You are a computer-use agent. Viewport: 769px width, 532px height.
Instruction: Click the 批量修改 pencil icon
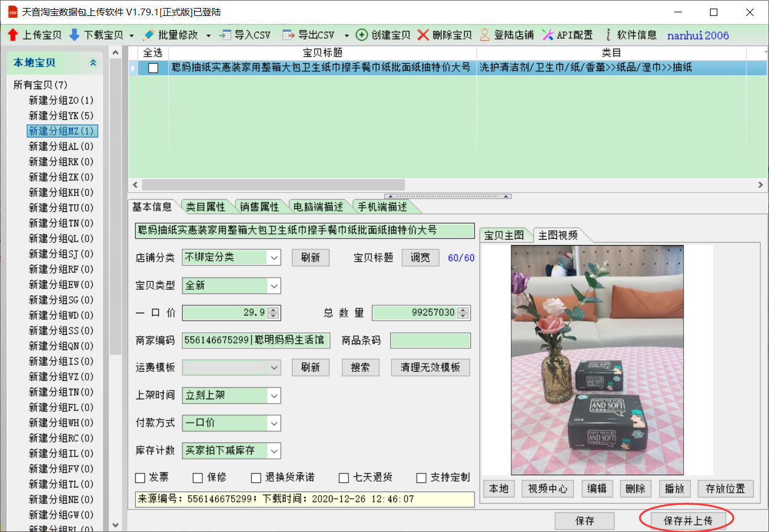pyautogui.click(x=149, y=35)
